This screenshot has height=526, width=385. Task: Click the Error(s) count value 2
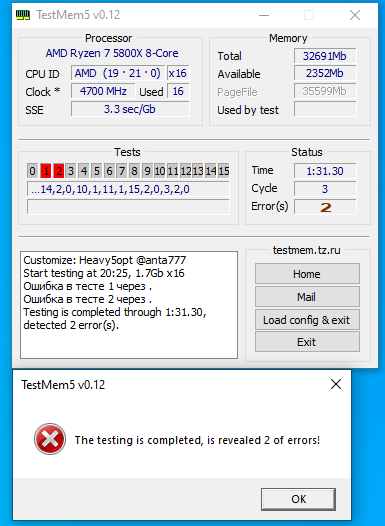point(325,207)
